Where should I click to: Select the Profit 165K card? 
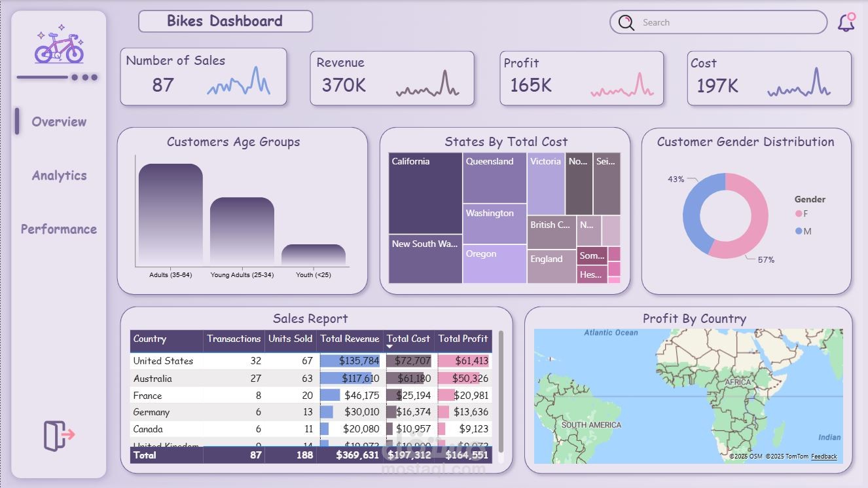click(x=582, y=78)
